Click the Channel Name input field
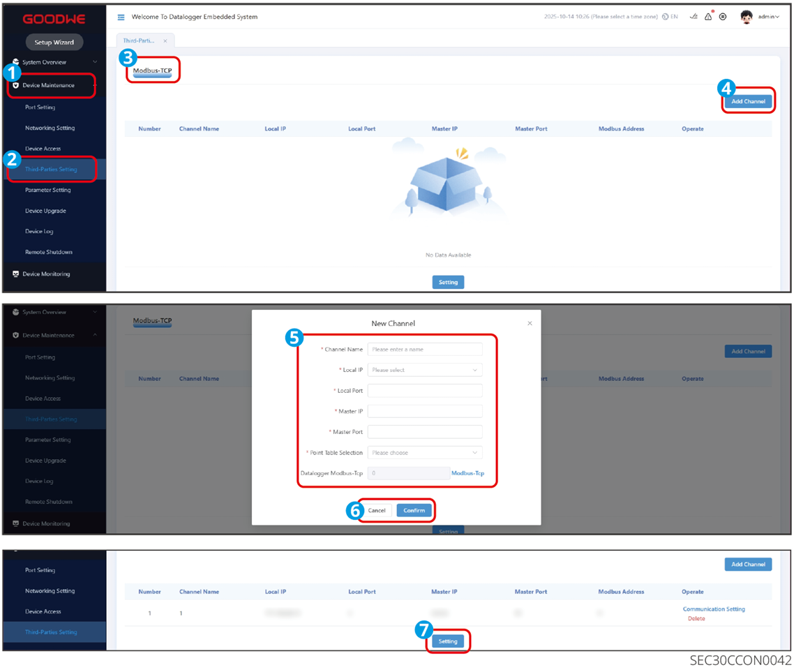The image size is (803, 672). tap(425, 350)
